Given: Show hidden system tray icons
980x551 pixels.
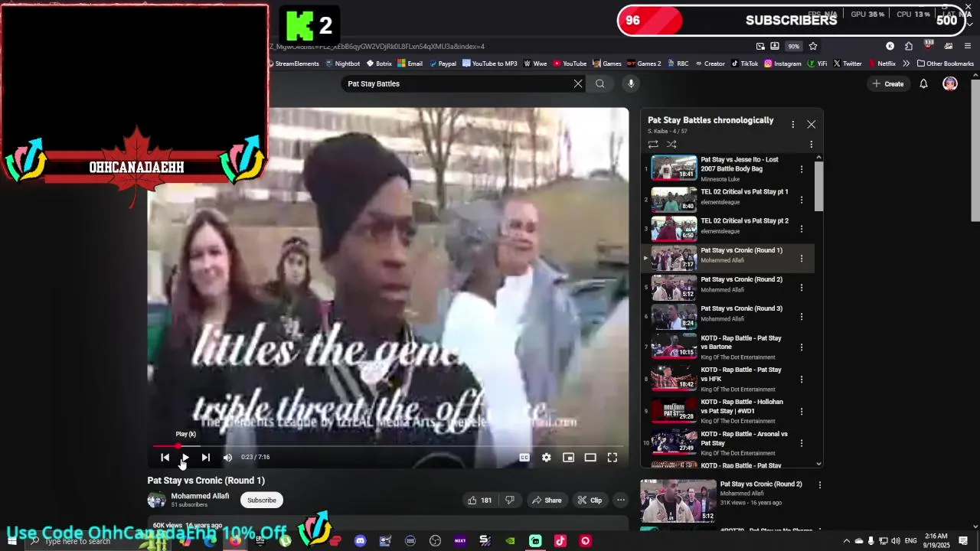Looking at the screenshot, I should click(847, 541).
